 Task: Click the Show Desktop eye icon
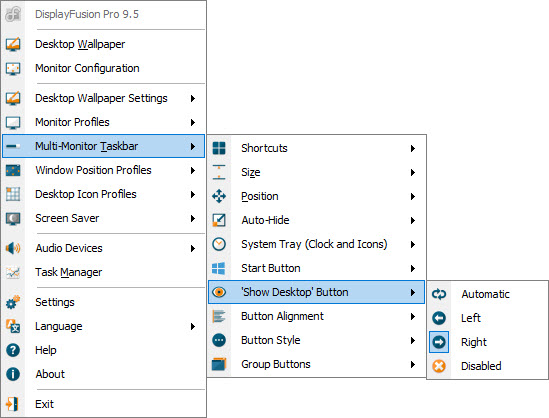[x=219, y=292]
